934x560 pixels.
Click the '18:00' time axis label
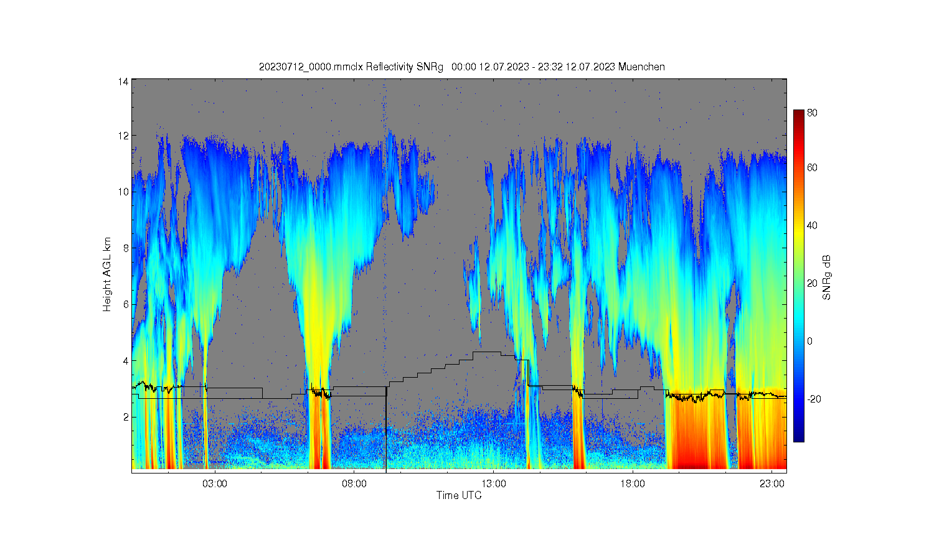click(x=633, y=483)
